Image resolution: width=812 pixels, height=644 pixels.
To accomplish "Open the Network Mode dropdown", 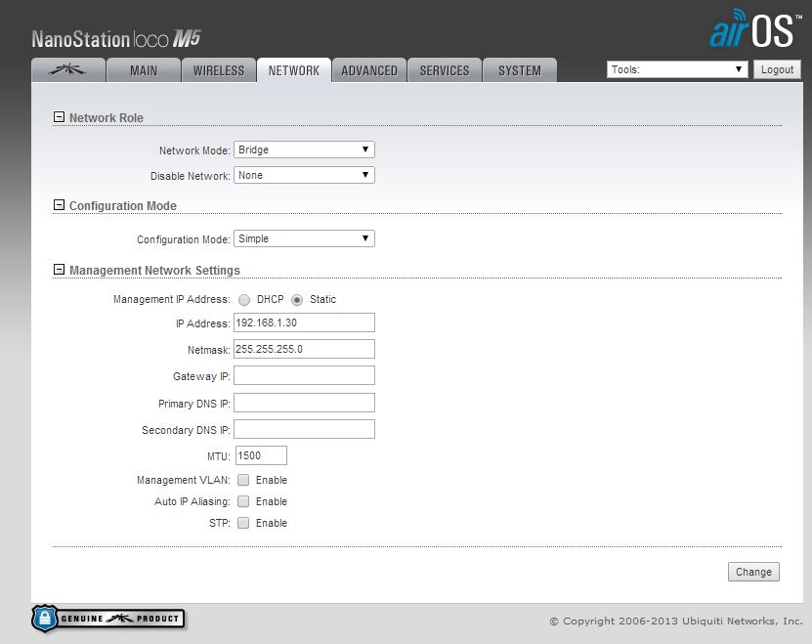I will click(x=304, y=150).
